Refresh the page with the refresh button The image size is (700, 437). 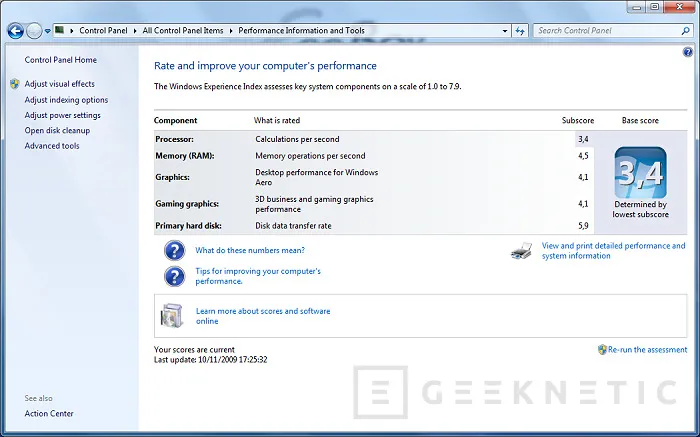click(x=520, y=31)
